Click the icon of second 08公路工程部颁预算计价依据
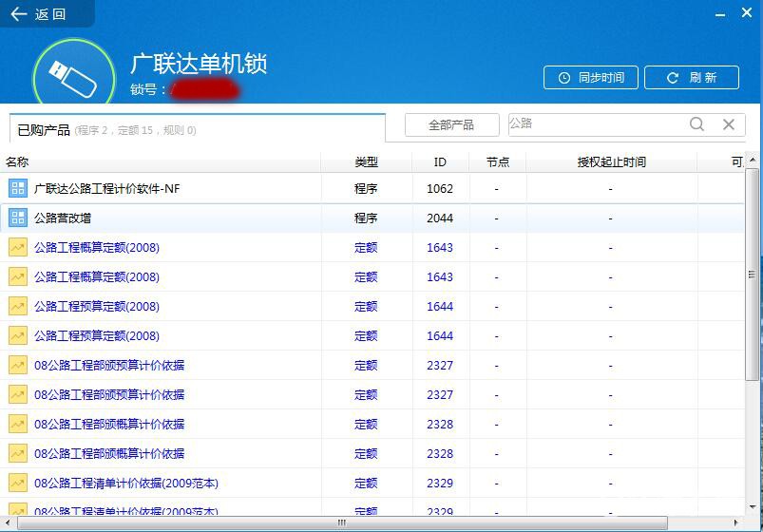This screenshot has height=532, width=763. [18, 395]
